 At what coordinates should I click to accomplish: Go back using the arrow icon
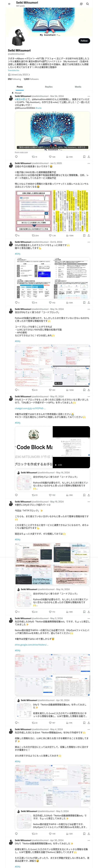(x=9, y=4)
